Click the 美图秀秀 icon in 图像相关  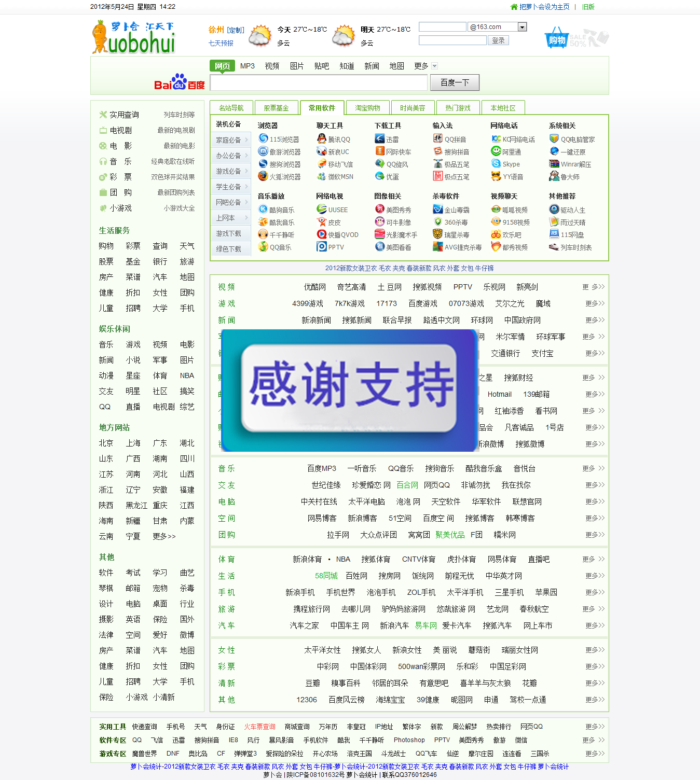tap(380, 209)
